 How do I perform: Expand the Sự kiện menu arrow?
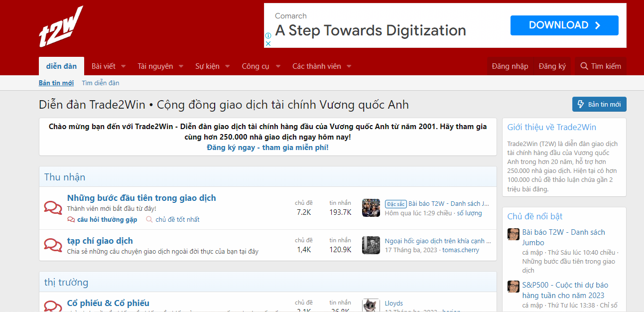tap(227, 66)
